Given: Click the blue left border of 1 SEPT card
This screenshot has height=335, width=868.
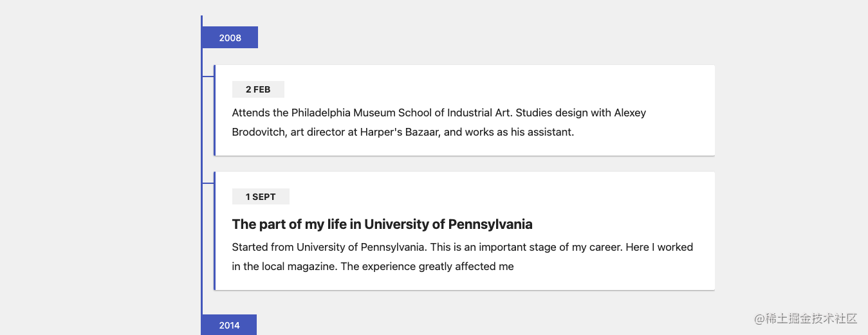Looking at the screenshot, I should click(x=215, y=231).
